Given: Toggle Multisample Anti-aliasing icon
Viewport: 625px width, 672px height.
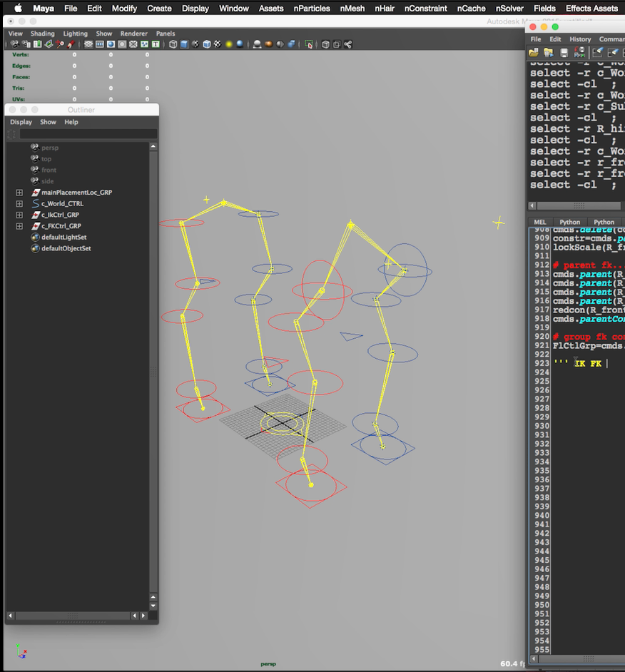Looking at the screenshot, I should click(x=280, y=44).
